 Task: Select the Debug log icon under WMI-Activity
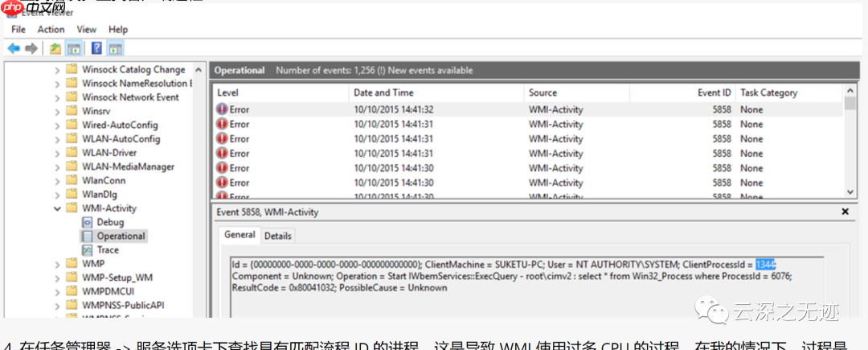pyautogui.click(x=88, y=222)
